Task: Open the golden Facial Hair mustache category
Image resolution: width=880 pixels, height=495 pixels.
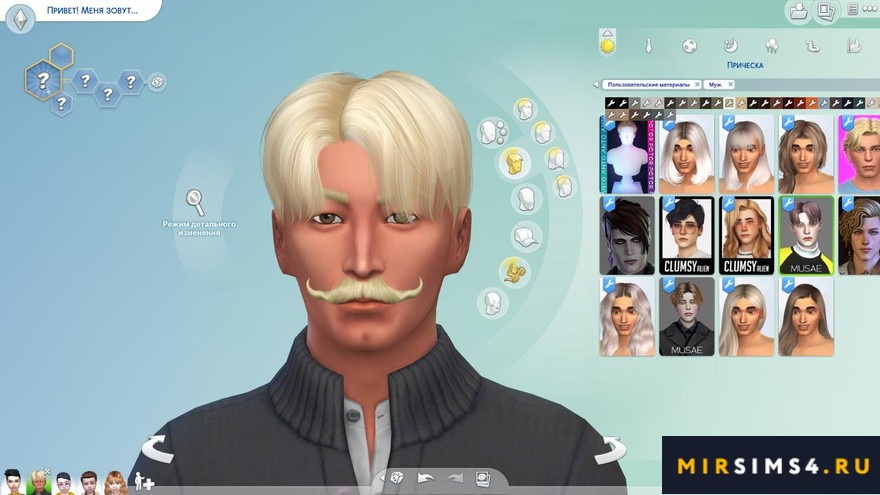Action: point(514,271)
